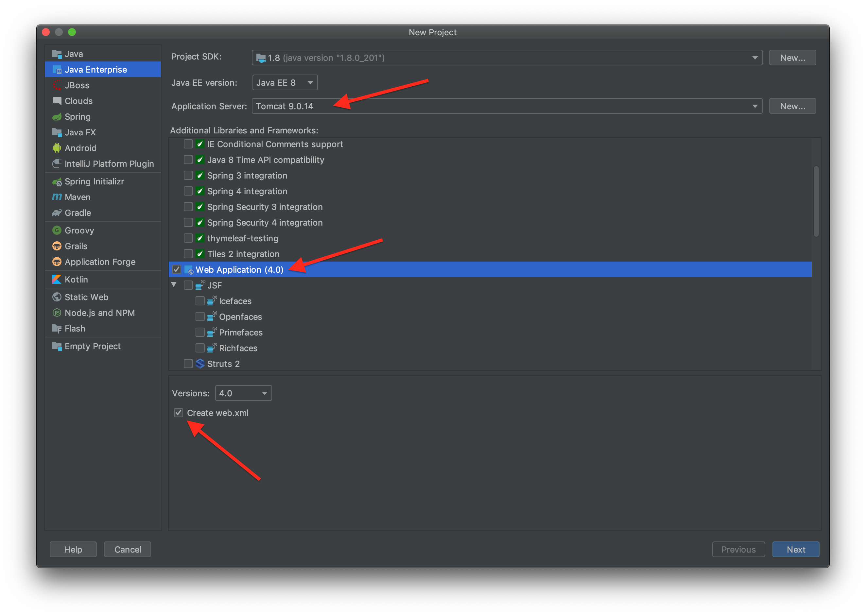Open the Java EE version dropdown
866x616 pixels.
point(285,83)
